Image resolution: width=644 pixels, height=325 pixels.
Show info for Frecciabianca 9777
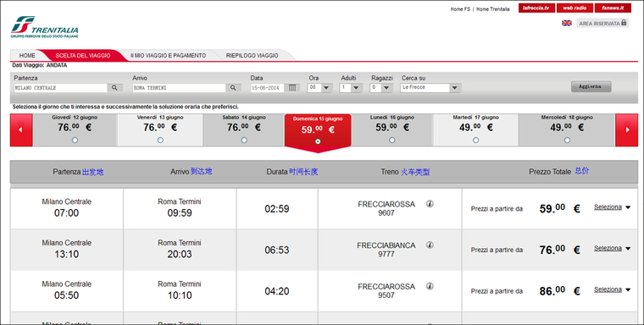tap(430, 245)
